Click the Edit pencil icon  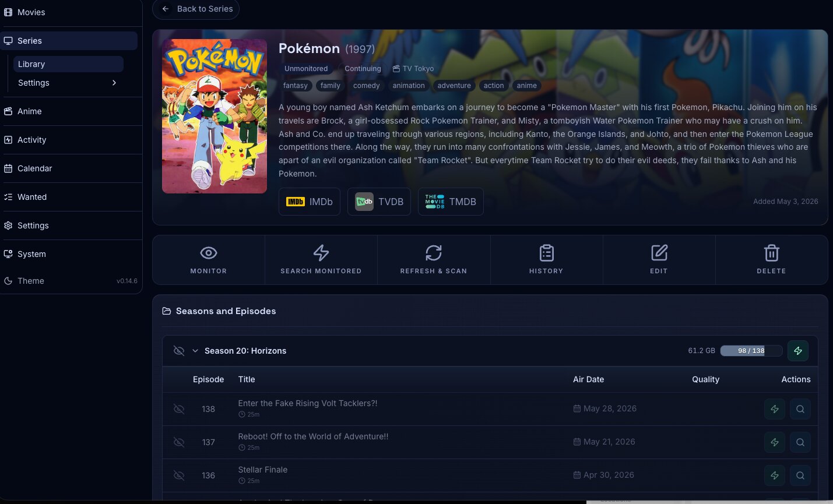click(x=659, y=253)
